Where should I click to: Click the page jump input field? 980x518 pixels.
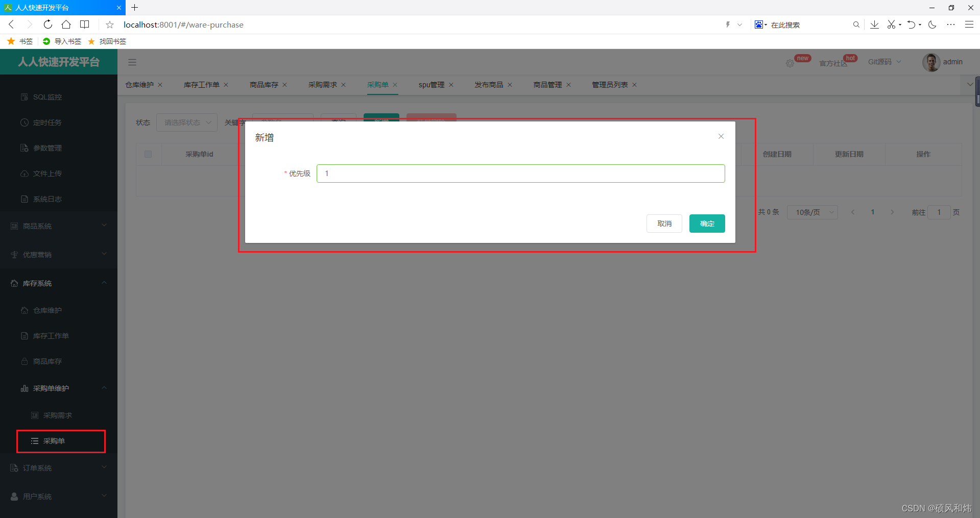[939, 212]
